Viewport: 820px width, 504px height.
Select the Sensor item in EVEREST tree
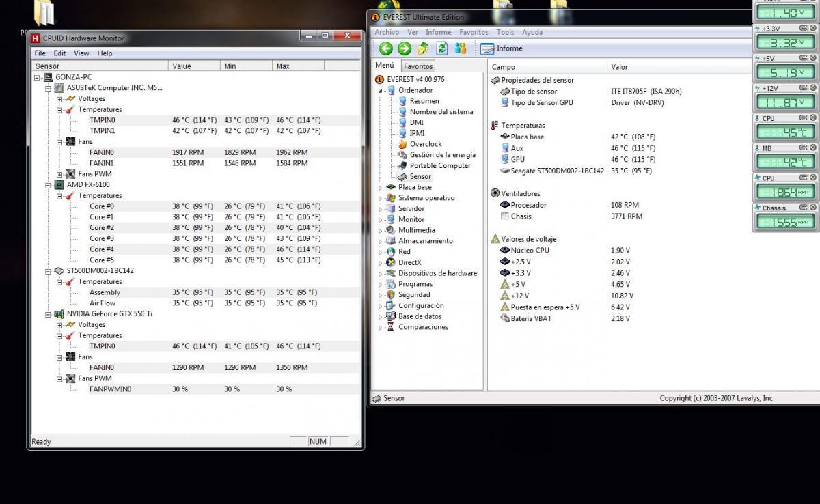[414, 177]
